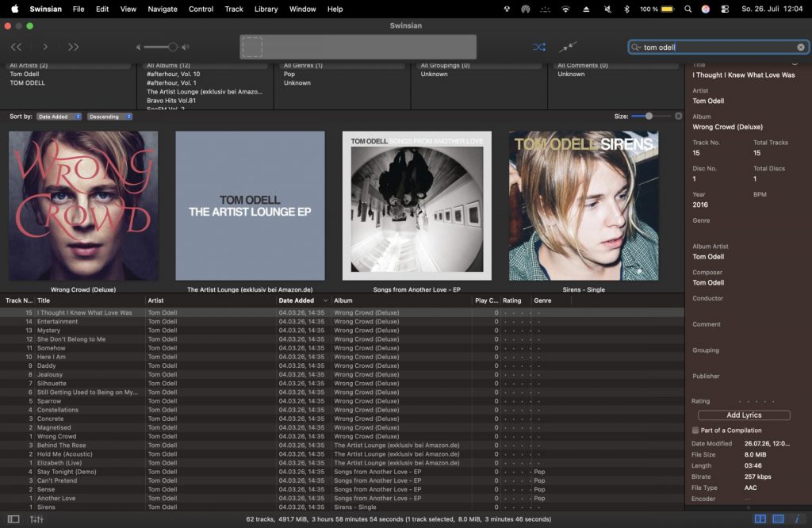Click the next track button

pos(73,47)
